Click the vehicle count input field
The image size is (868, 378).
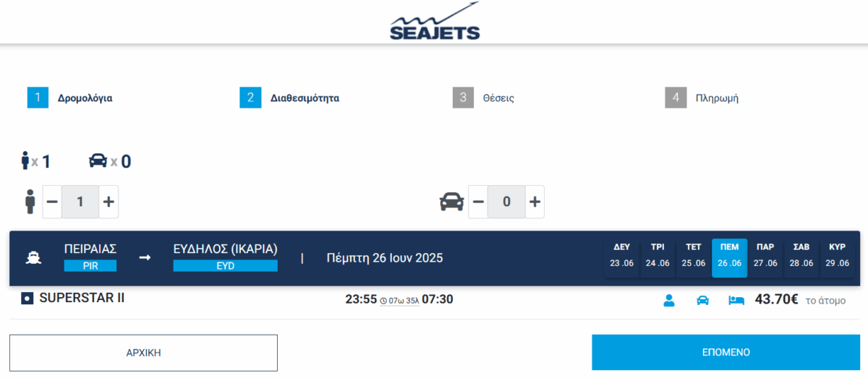pos(506,202)
